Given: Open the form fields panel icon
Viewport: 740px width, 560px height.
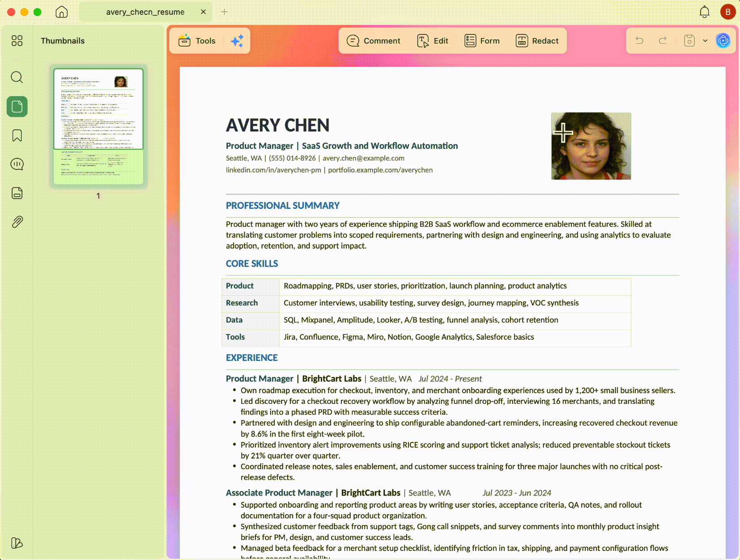Looking at the screenshot, I should click(17, 193).
